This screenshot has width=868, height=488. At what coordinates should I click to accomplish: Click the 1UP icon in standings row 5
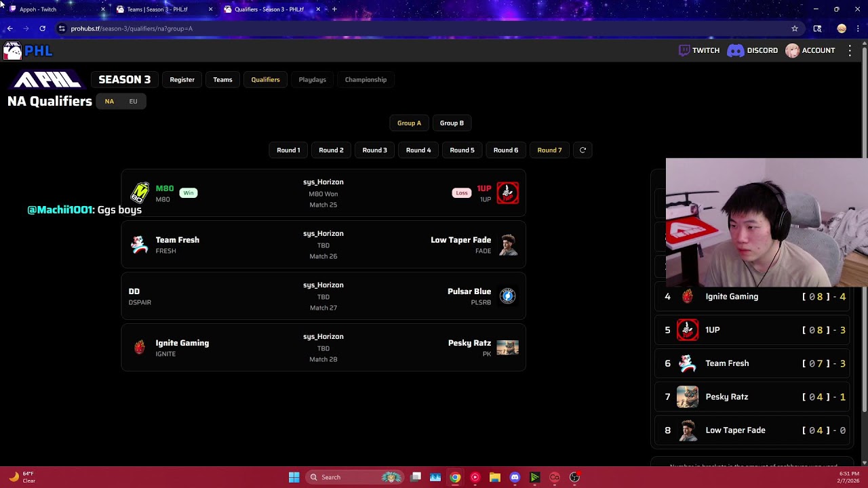coord(688,329)
